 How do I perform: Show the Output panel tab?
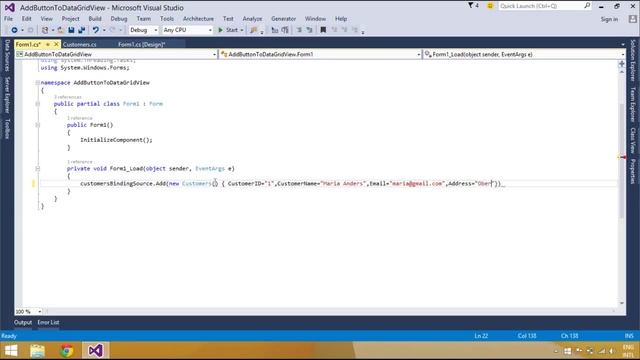pos(23,322)
